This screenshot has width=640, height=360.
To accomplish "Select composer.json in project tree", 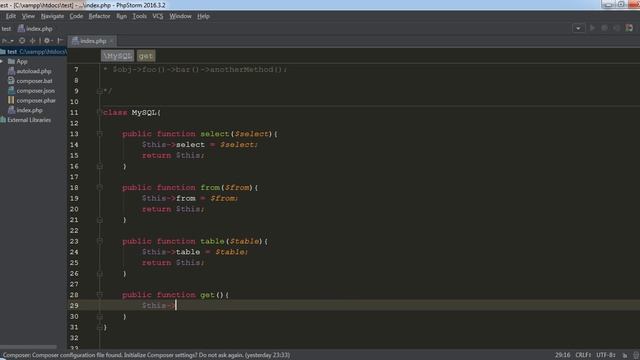I will pos(31,91).
